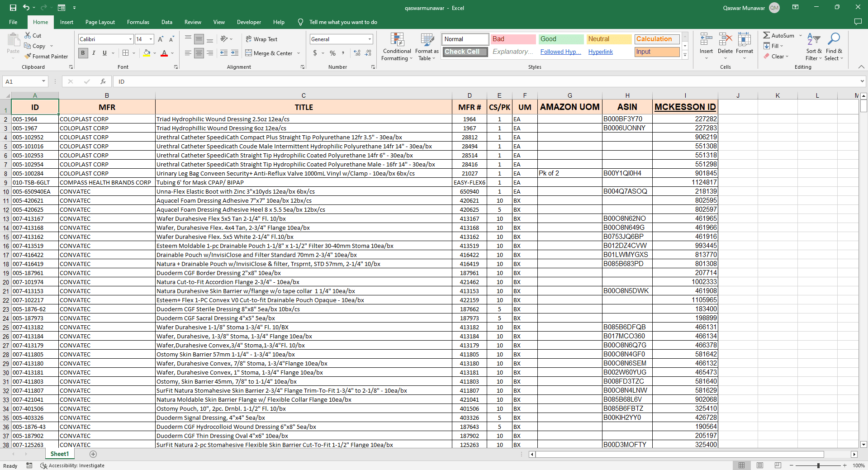
Task: Expand the formula bar chevron
Action: pos(862,81)
